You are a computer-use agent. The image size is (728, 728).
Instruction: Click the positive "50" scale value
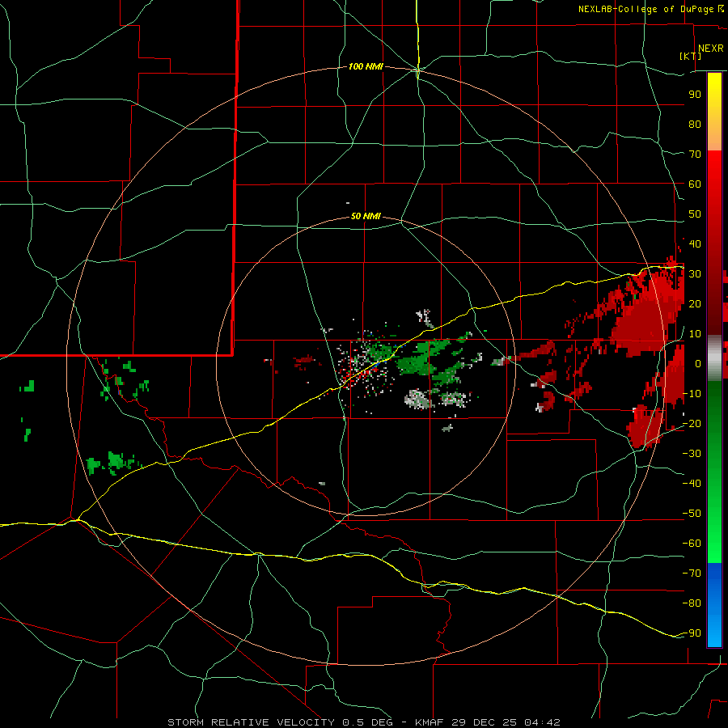pyautogui.click(x=695, y=214)
